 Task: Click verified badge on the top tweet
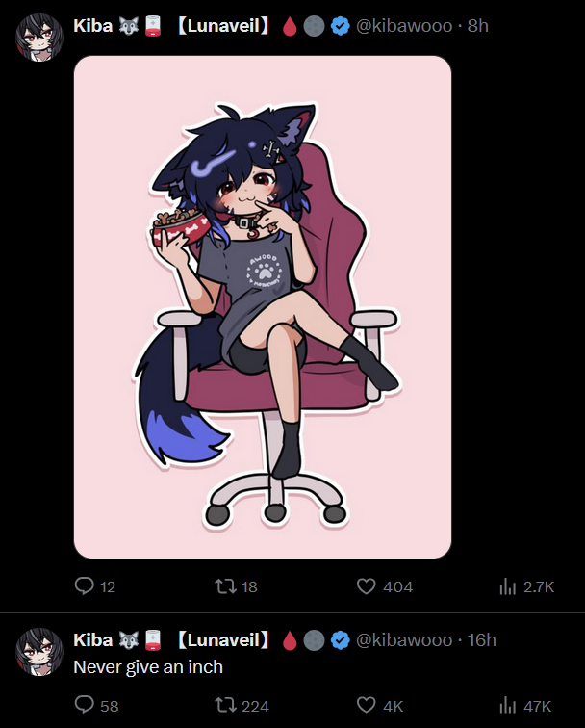340,26
